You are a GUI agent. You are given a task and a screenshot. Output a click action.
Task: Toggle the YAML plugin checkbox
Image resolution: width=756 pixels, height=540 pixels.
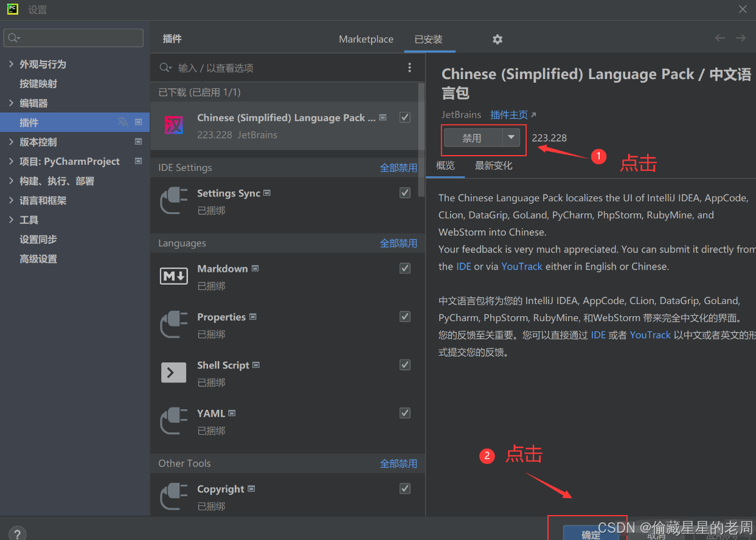pos(405,413)
